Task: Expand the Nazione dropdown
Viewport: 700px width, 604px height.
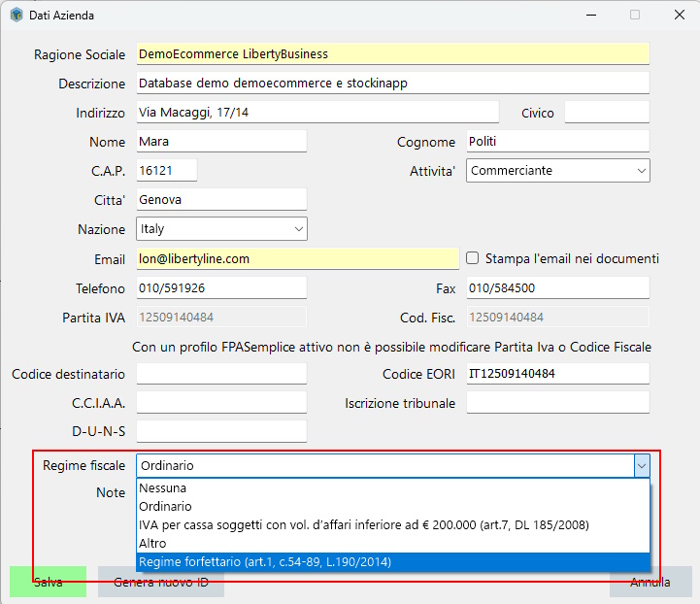Action: (x=221, y=229)
